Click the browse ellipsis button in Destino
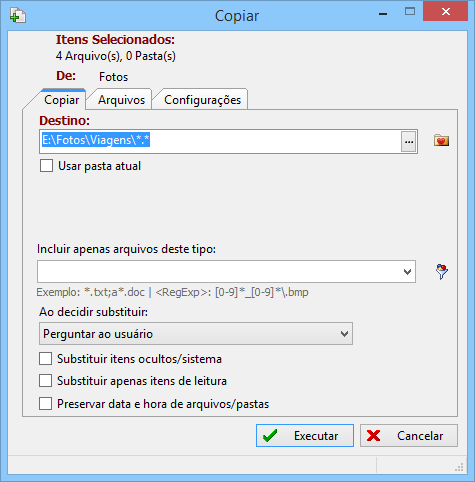The width and height of the screenshot is (475, 482). (409, 142)
